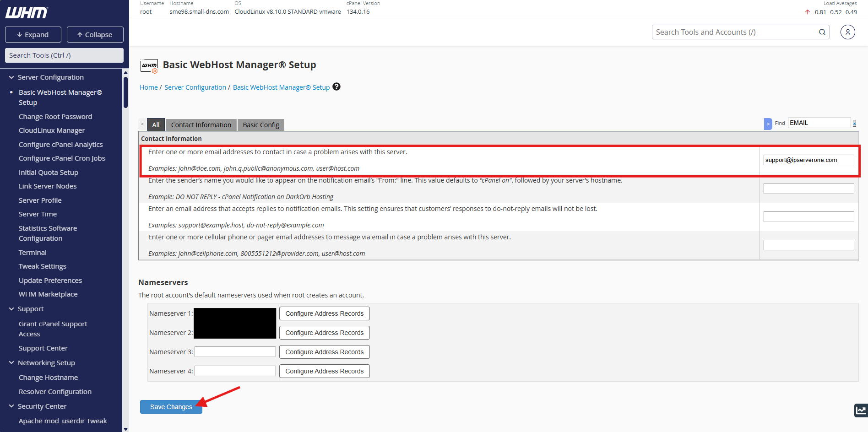Click the blue arrow next to Find
Image resolution: width=868 pixels, height=432 pixels.
[x=768, y=124]
